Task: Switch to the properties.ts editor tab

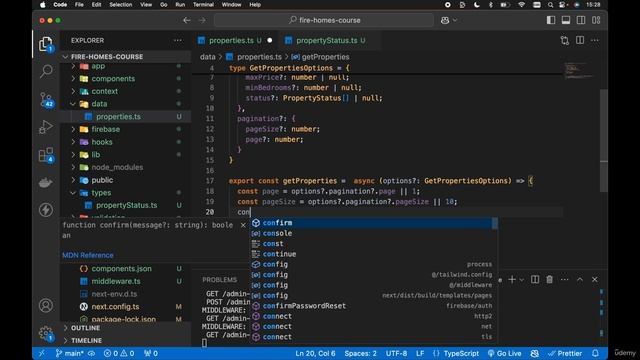Action: 235,40
